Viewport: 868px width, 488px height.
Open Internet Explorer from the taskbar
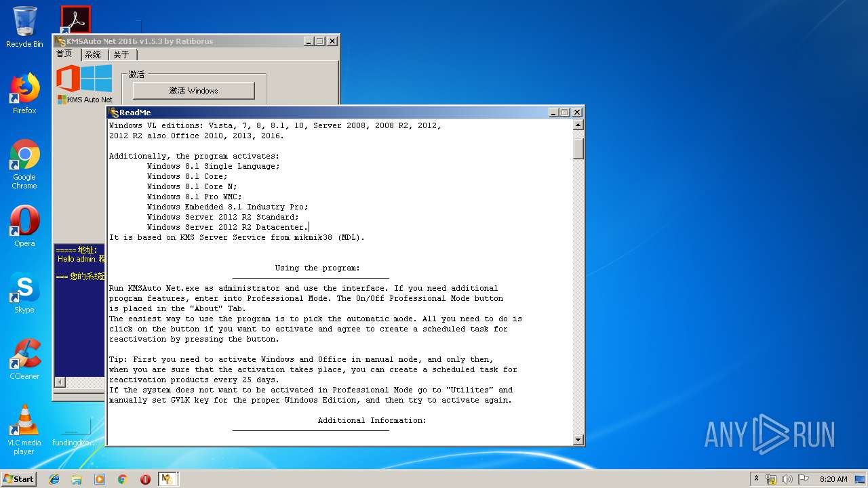coord(54,479)
